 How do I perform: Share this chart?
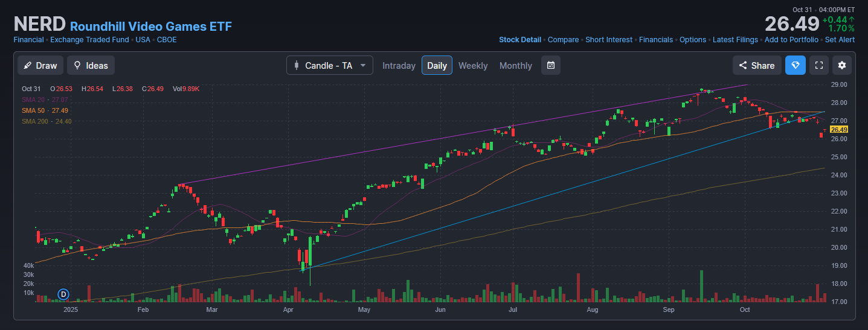[757, 65]
